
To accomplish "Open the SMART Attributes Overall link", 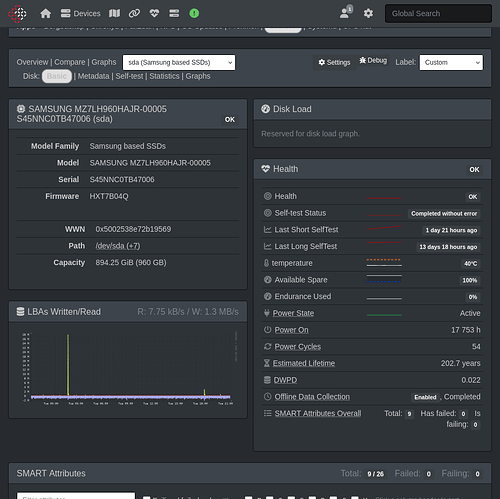I will 318,413.
